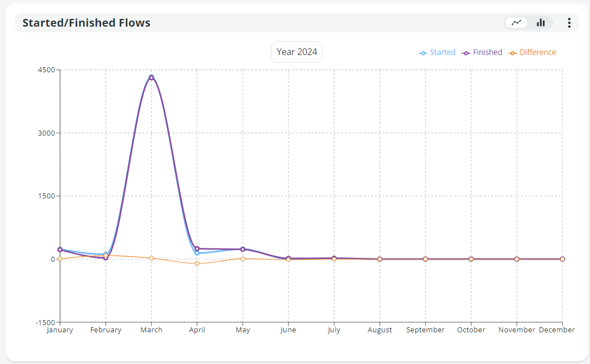Select the April Difference data point
Viewport: 590px width, 364px height.
[197, 263]
